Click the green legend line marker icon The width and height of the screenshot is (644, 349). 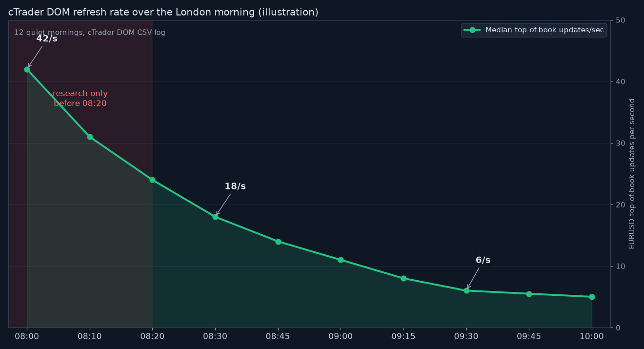[472, 30]
